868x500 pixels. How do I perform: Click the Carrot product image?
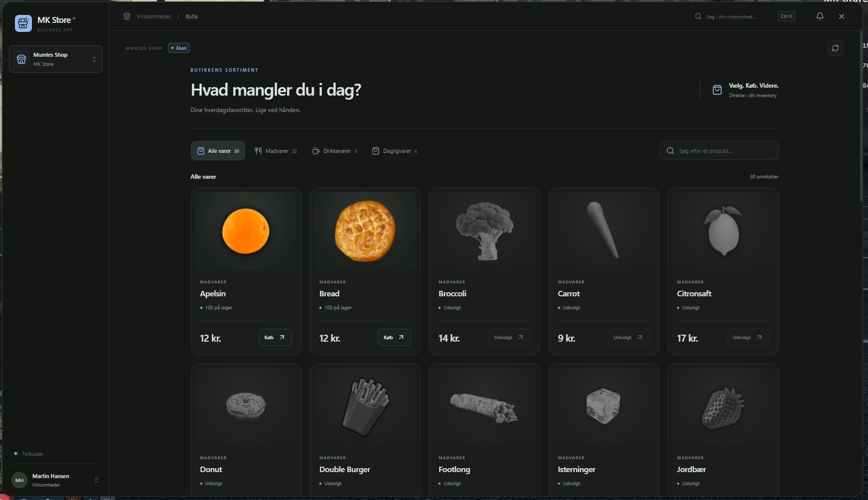[603, 231]
